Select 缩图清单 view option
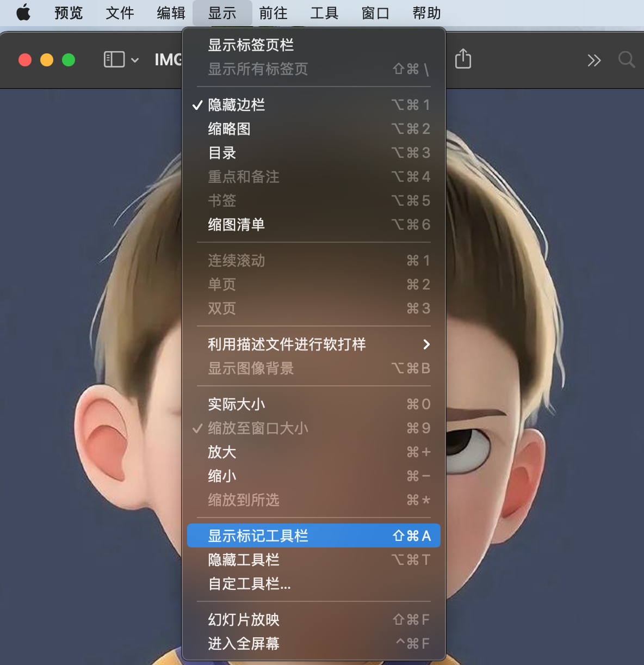 click(x=314, y=225)
